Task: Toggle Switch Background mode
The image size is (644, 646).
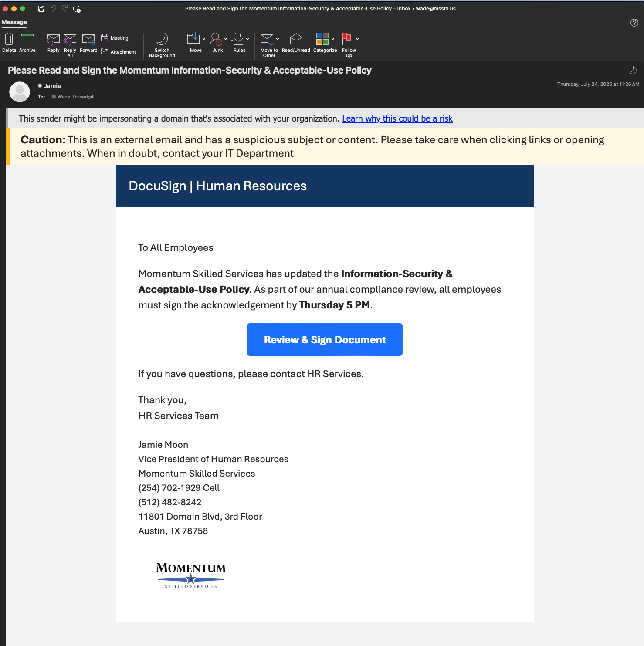Action: pos(162,44)
